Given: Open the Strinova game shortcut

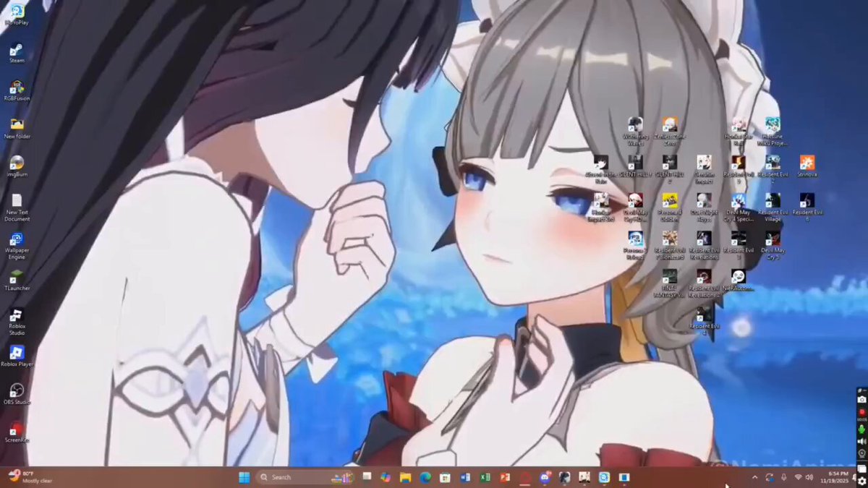Looking at the screenshot, I should point(807,163).
